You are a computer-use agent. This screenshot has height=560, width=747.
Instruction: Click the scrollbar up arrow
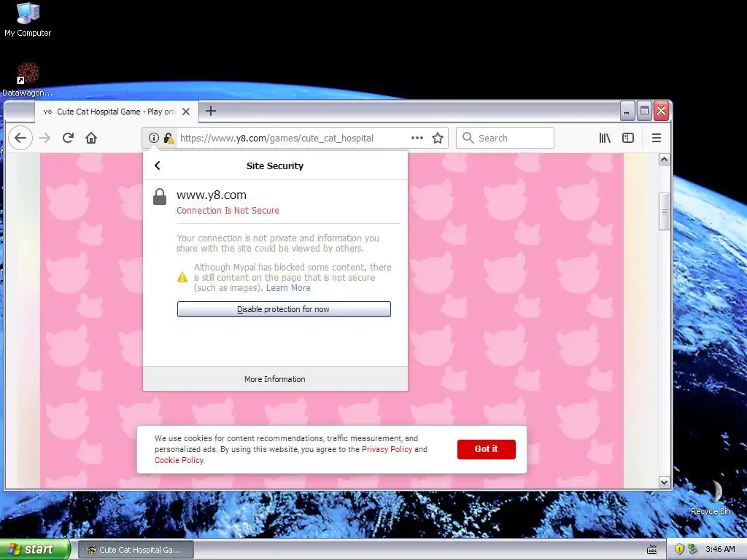(x=664, y=160)
